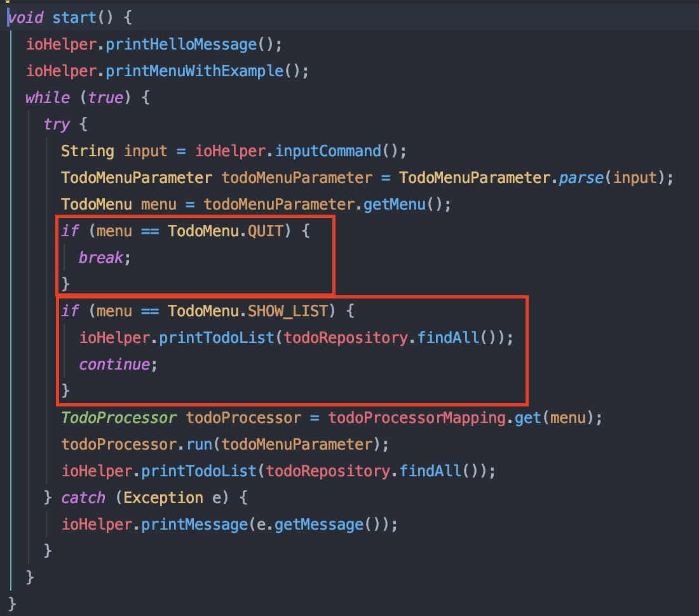This screenshot has width=699, height=616.
Task: Click the 'String' type in the input declaration
Action: click(88, 151)
